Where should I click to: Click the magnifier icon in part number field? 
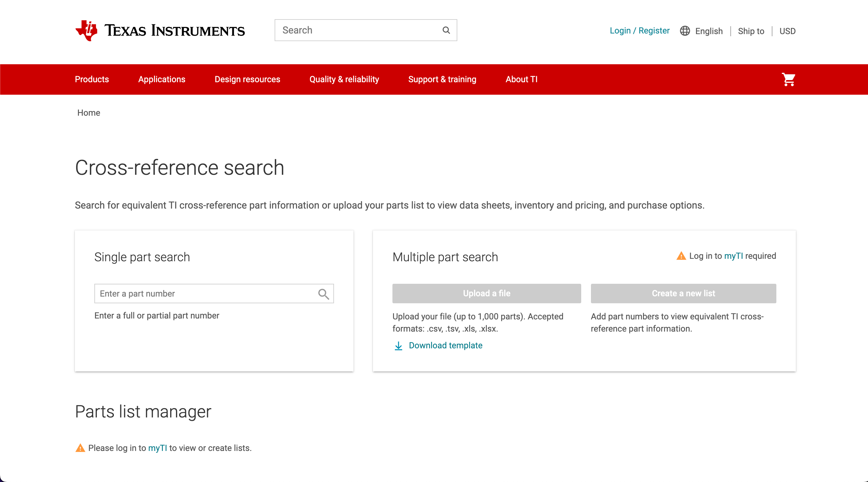pos(323,294)
